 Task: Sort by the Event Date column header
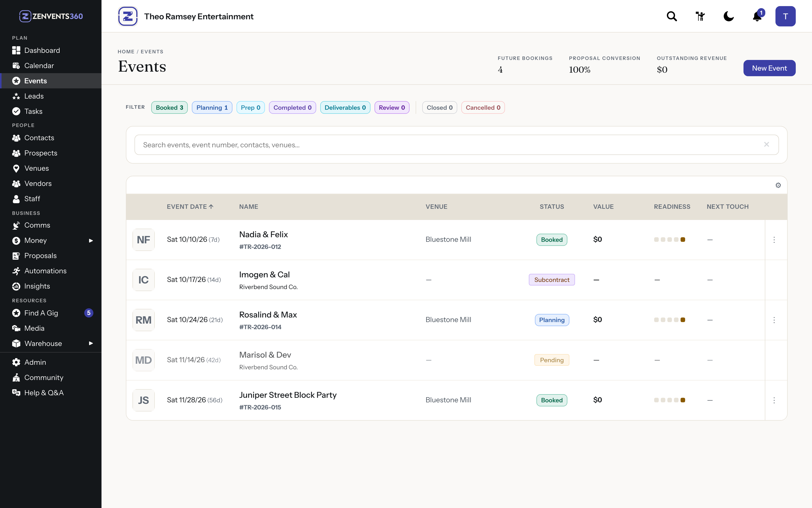[x=190, y=207]
